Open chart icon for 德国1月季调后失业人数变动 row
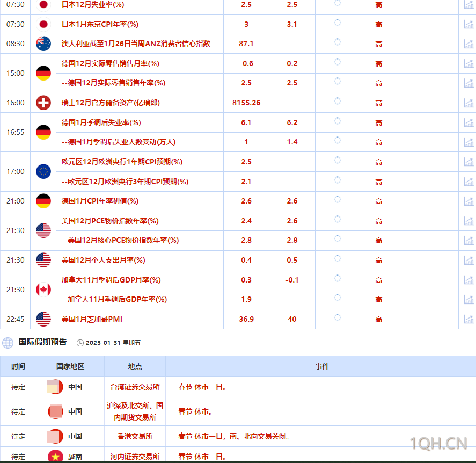This screenshot has height=463, width=476. pos(468,142)
